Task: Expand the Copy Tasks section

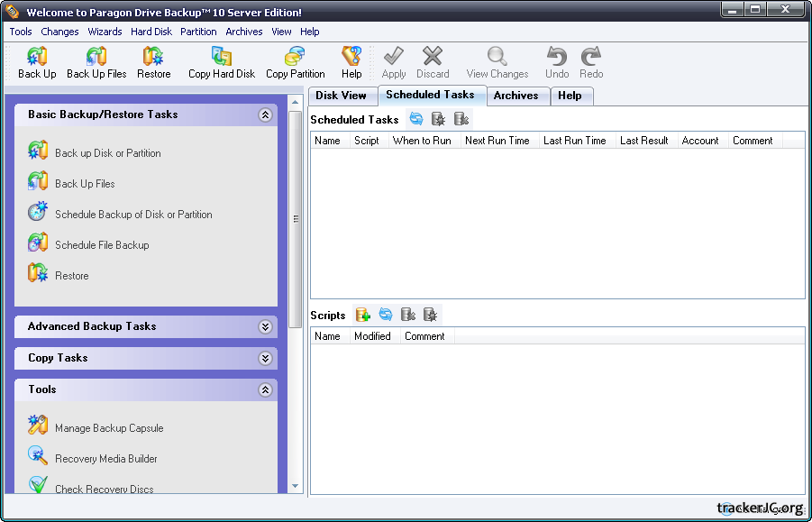Action: point(265,359)
